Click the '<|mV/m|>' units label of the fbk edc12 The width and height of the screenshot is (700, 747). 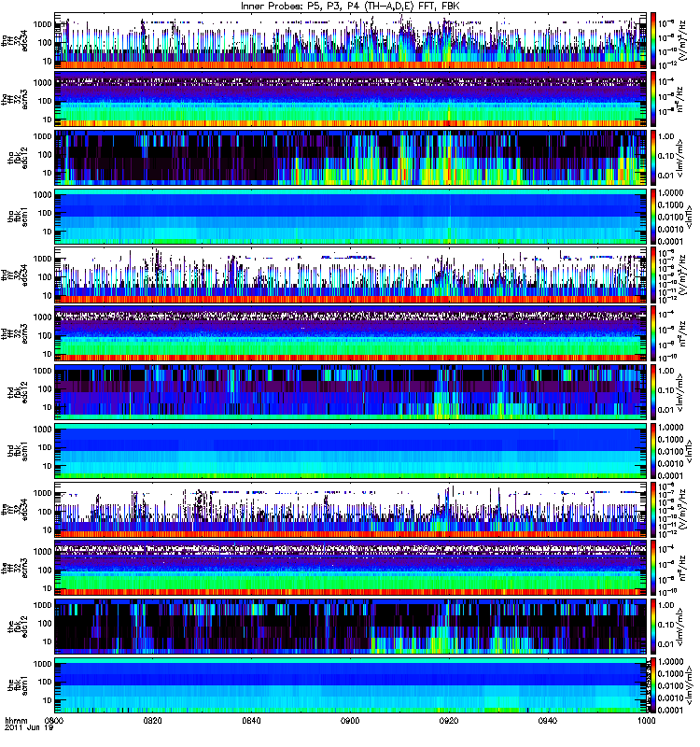[x=680, y=627]
